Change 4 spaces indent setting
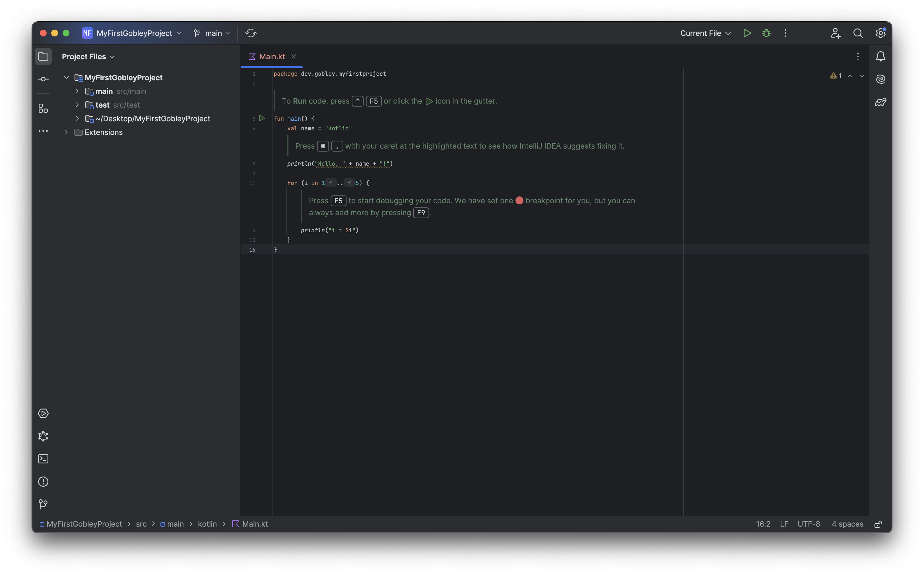 (x=847, y=524)
